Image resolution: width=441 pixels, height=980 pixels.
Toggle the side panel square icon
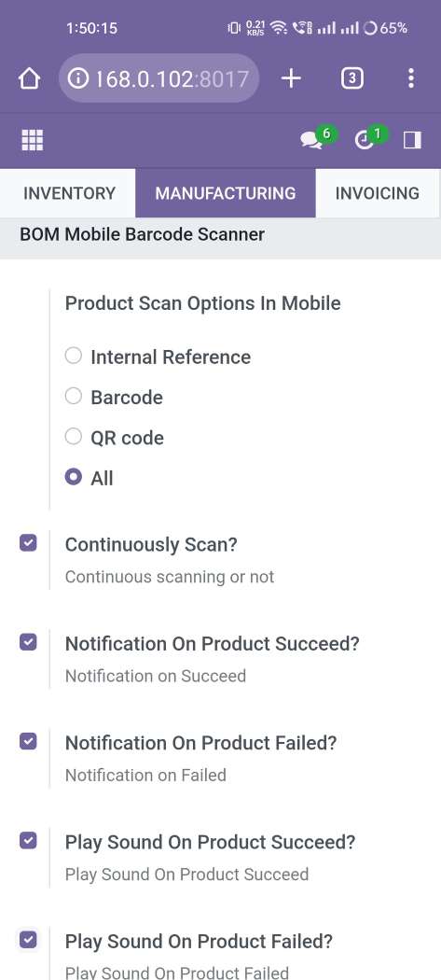tap(412, 140)
